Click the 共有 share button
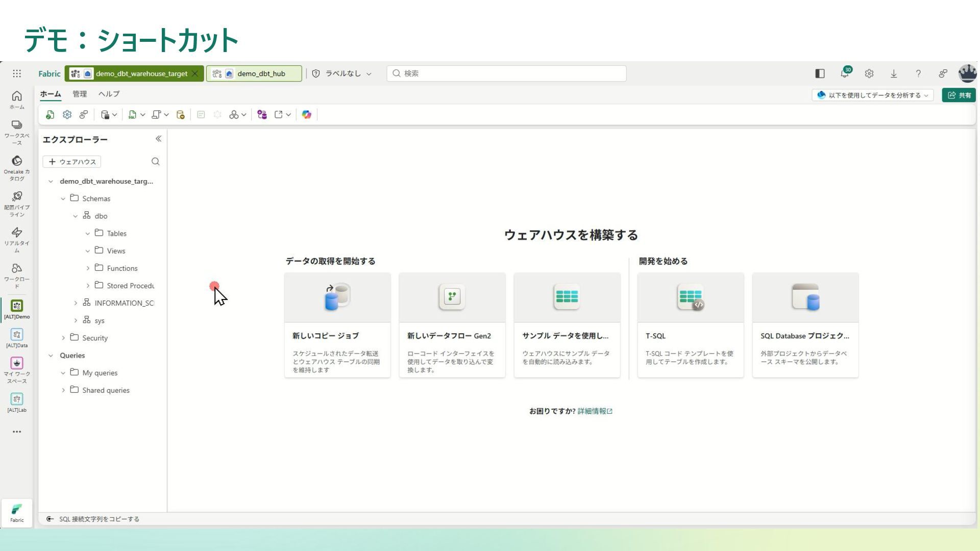Screen dimensions: 980x551 959,95
